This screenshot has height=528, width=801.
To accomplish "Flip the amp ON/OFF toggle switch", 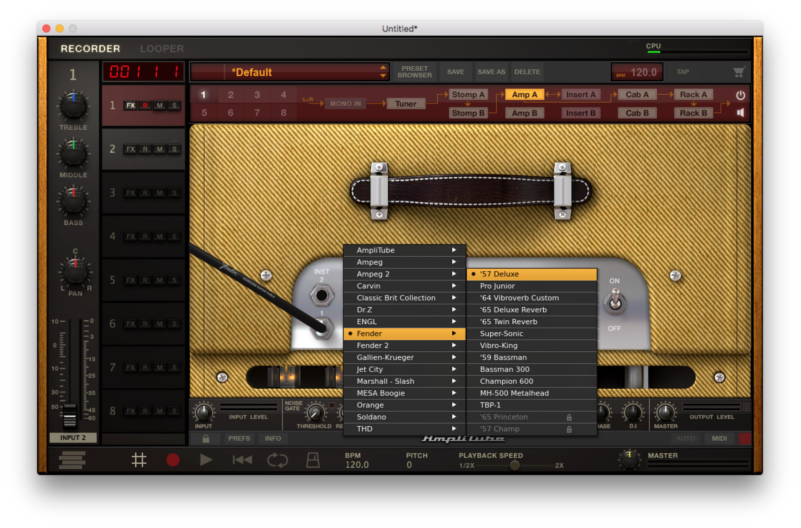I will point(615,302).
